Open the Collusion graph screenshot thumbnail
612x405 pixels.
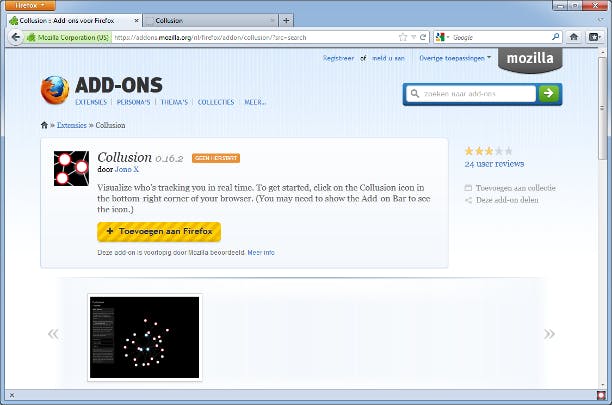pyautogui.click(x=144, y=338)
